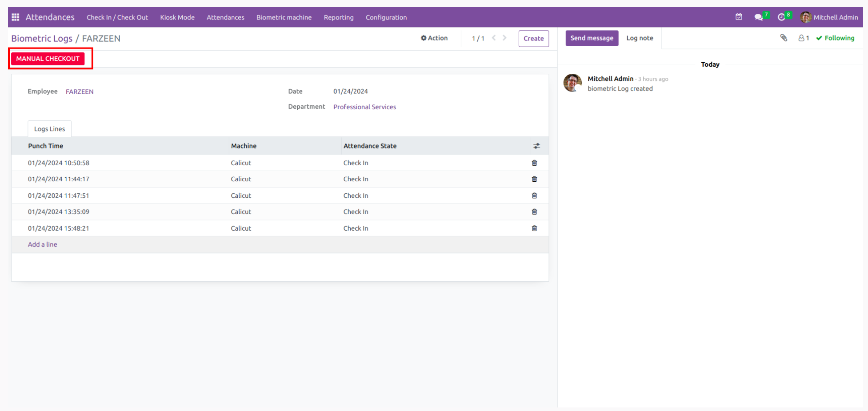The image size is (868, 411).
Task: Open the Configuration menu
Action: click(386, 17)
